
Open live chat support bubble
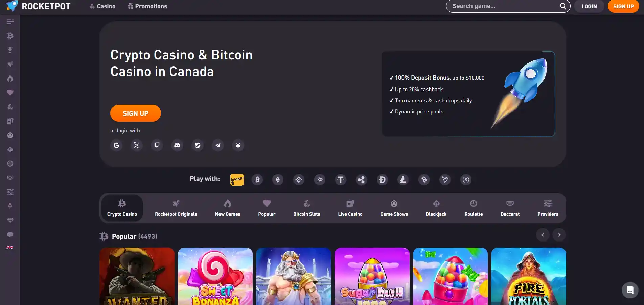[x=630, y=290]
